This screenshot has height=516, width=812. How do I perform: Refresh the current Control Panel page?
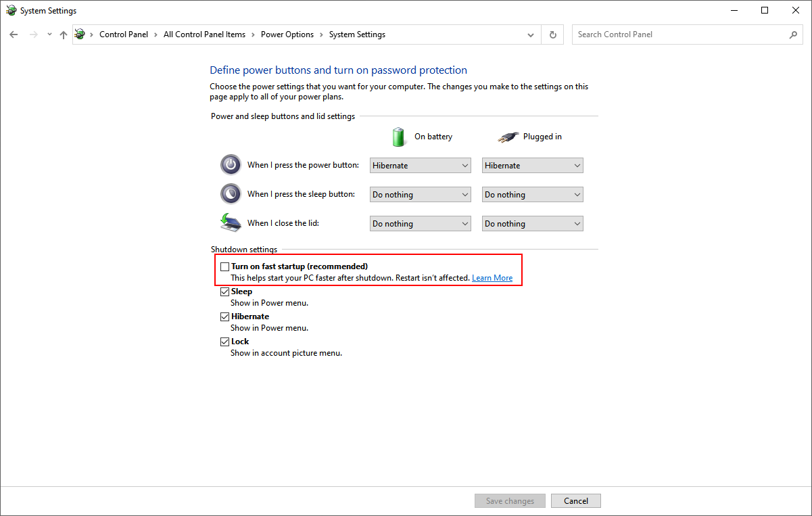[x=552, y=34]
